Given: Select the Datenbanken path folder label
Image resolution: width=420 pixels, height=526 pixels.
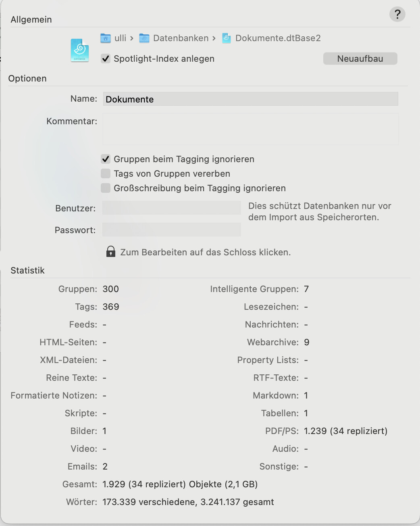Looking at the screenshot, I should [181, 38].
